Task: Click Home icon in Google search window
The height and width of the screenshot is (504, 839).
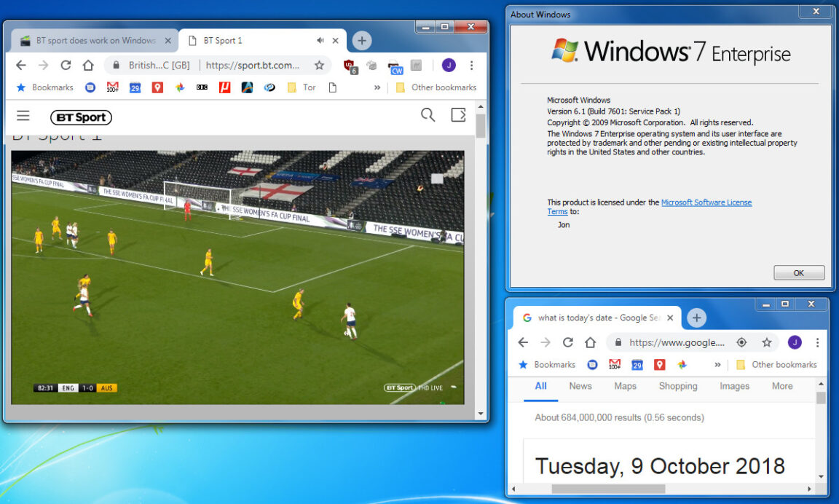Action: (591, 342)
